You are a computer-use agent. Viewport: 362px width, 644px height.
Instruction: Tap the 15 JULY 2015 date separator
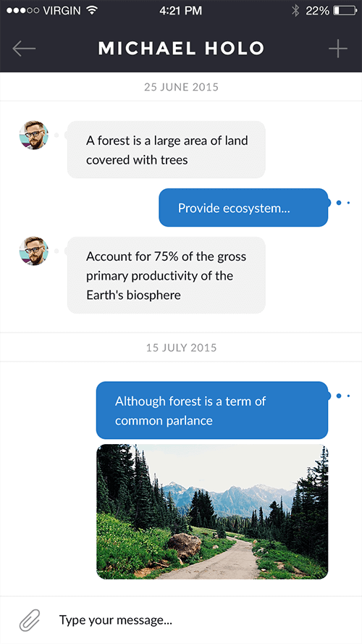[x=181, y=348]
